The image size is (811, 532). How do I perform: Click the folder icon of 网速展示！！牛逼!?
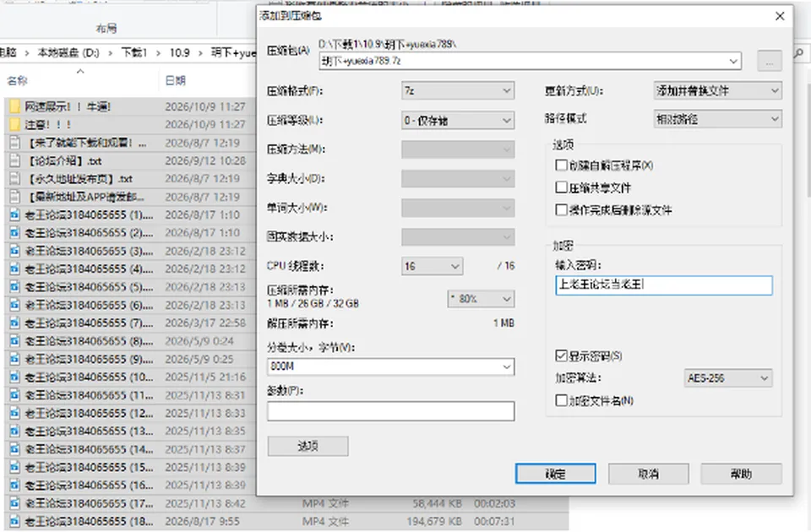(15, 107)
